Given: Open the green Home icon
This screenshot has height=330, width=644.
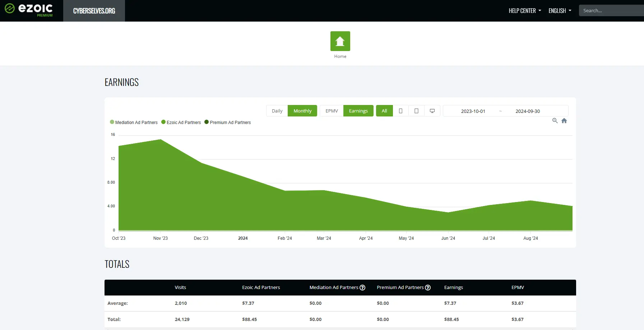Looking at the screenshot, I should tap(340, 41).
